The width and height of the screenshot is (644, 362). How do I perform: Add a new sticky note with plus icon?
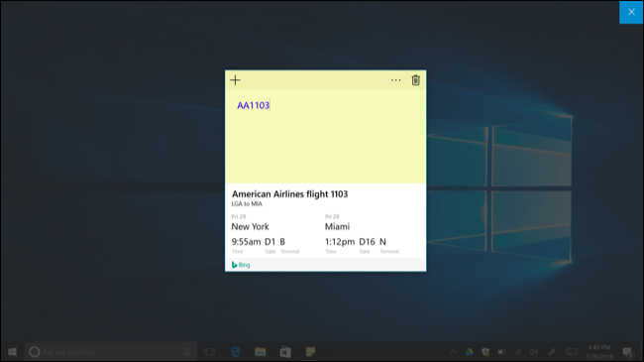tap(236, 80)
